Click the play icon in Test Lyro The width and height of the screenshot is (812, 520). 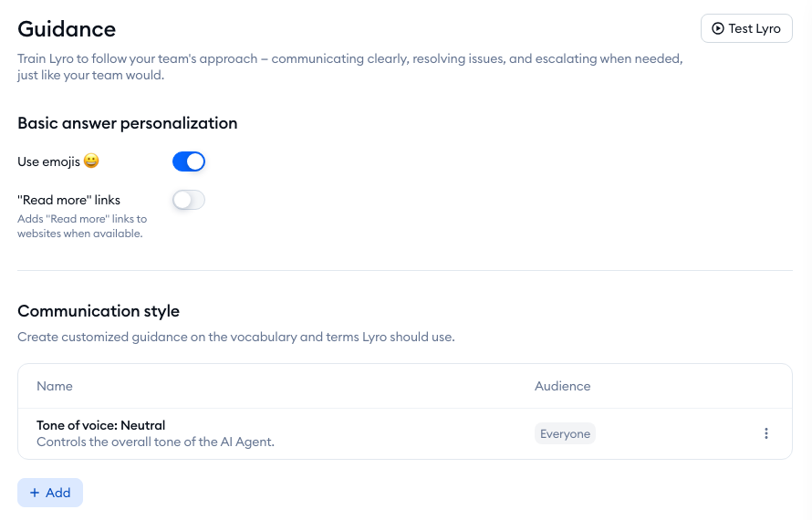click(x=718, y=28)
